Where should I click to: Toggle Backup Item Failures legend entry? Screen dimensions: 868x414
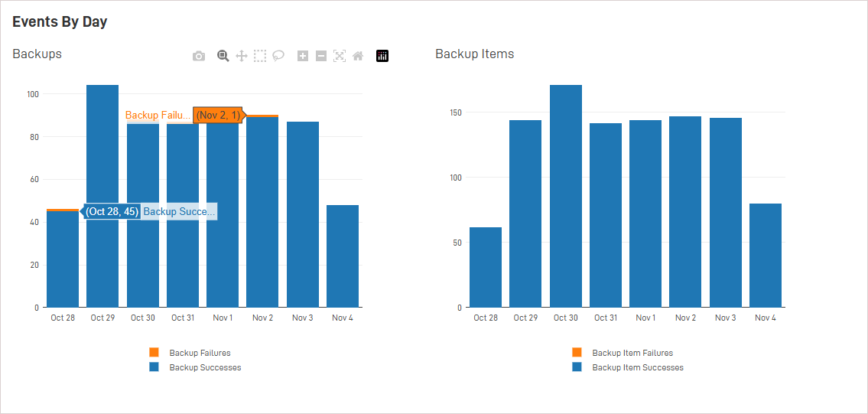[632, 353]
